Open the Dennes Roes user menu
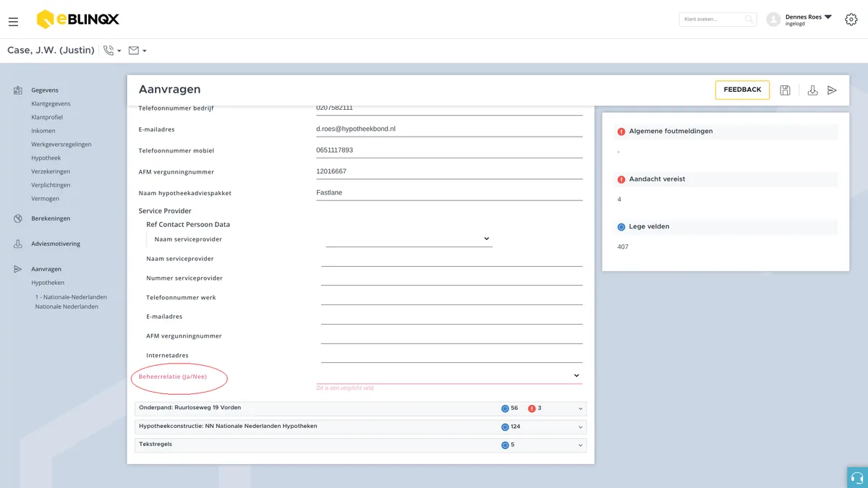868x488 pixels. tap(799, 20)
